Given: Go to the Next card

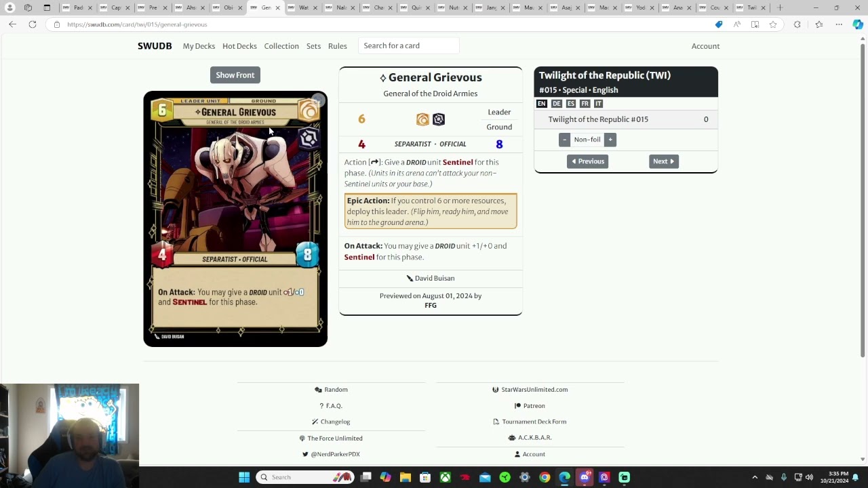Looking at the screenshot, I should [663, 161].
